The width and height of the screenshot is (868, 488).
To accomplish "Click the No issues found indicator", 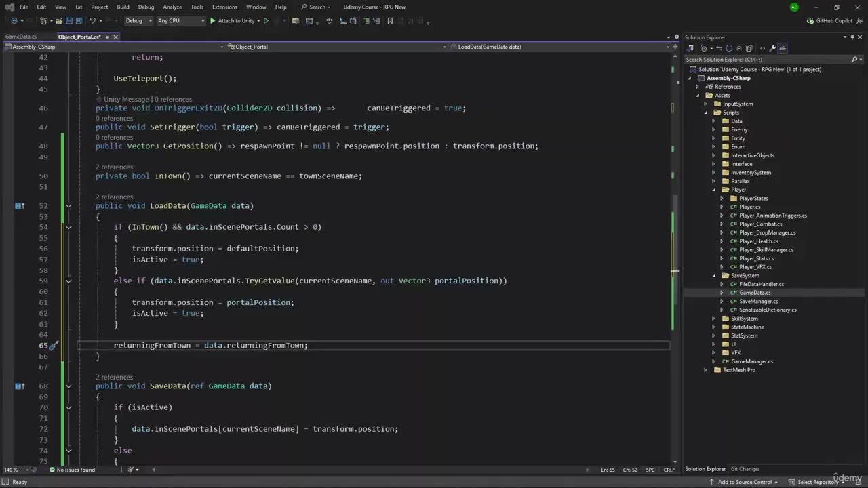I will (x=72, y=470).
